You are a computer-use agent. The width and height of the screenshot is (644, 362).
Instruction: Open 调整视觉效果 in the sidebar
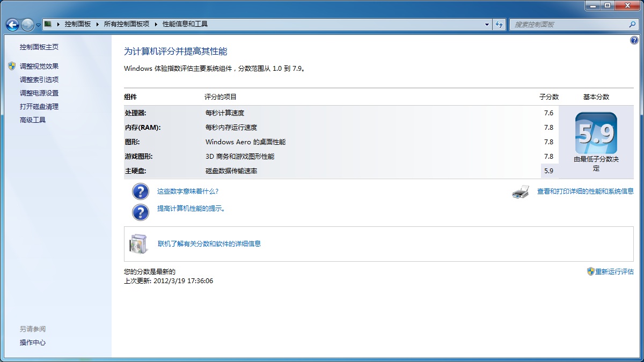coord(39,66)
